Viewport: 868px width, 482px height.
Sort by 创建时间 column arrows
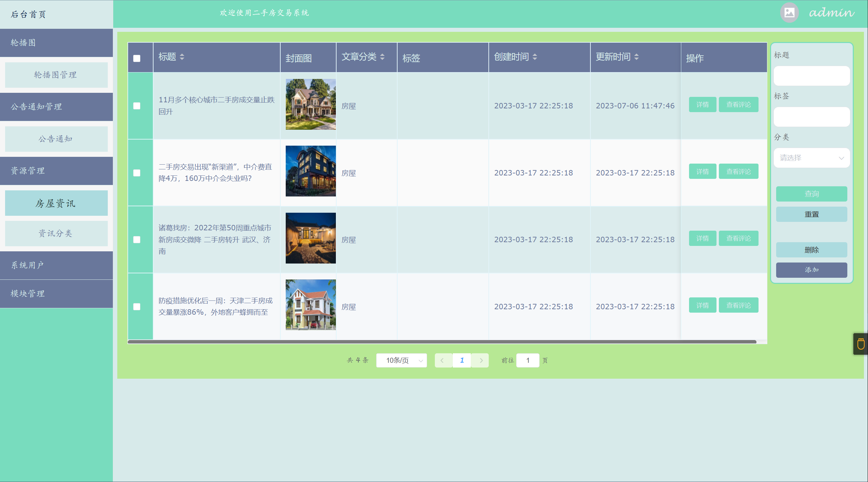[x=535, y=57]
